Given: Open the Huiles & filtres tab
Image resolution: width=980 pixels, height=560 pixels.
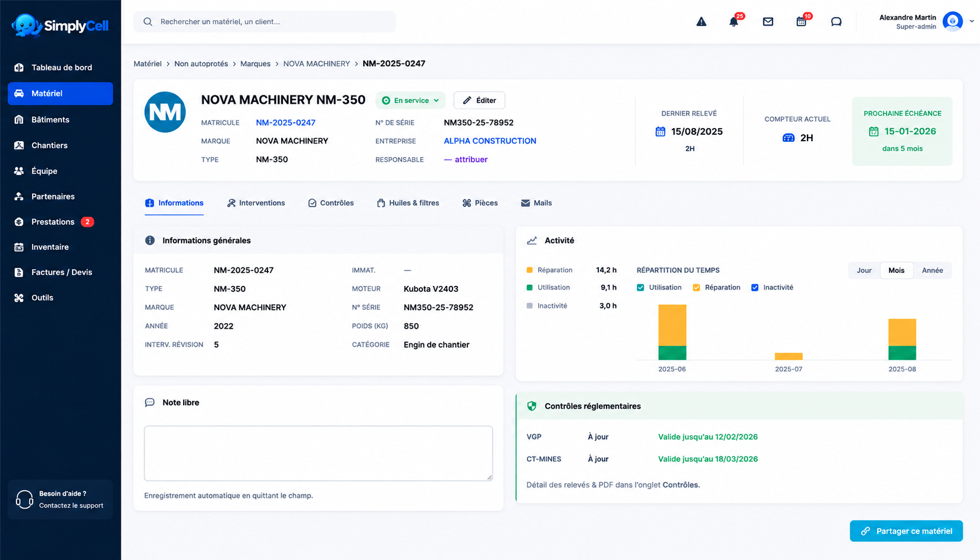Looking at the screenshot, I should 408,203.
